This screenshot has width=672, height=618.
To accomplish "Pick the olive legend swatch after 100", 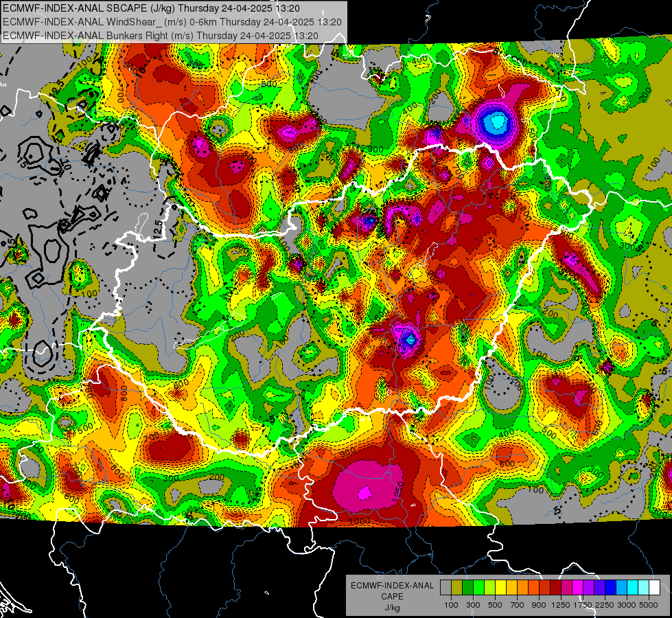I will pyautogui.click(x=456, y=588).
